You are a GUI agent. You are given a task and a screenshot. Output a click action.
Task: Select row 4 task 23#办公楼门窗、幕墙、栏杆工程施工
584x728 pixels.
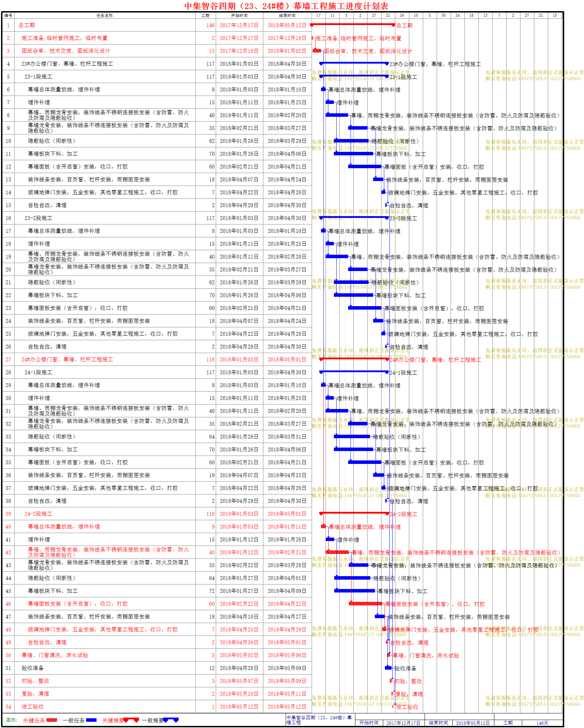coord(67,64)
